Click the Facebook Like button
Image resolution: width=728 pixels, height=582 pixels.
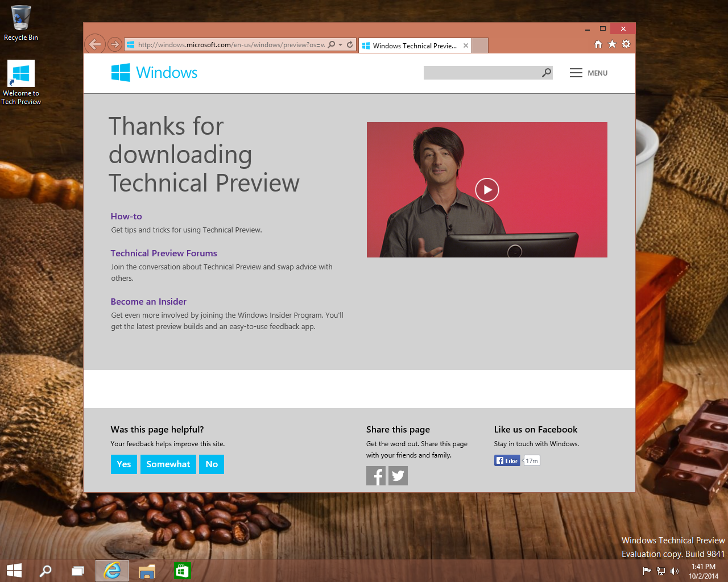click(x=507, y=460)
